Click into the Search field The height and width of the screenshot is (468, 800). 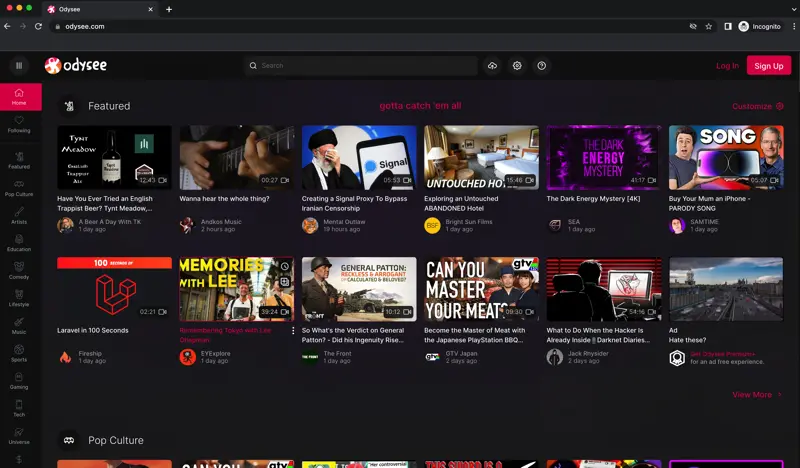click(361, 65)
